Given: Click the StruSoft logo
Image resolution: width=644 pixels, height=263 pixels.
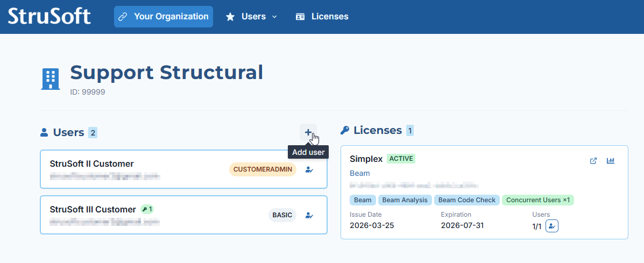Looking at the screenshot, I should 49,17.
